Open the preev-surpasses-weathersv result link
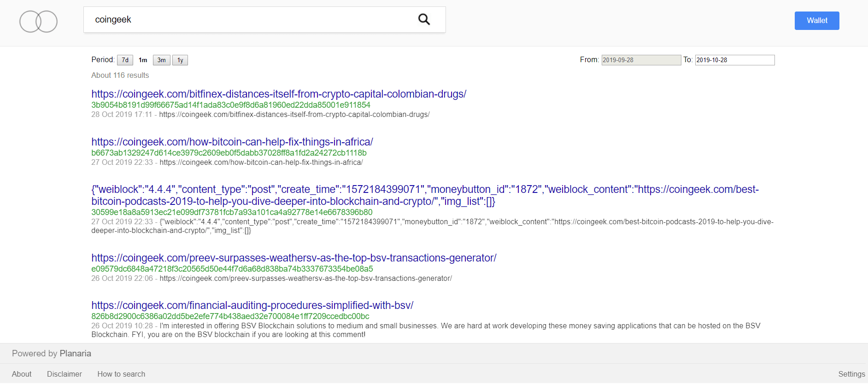Image resolution: width=868 pixels, height=384 pixels. [293, 258]
